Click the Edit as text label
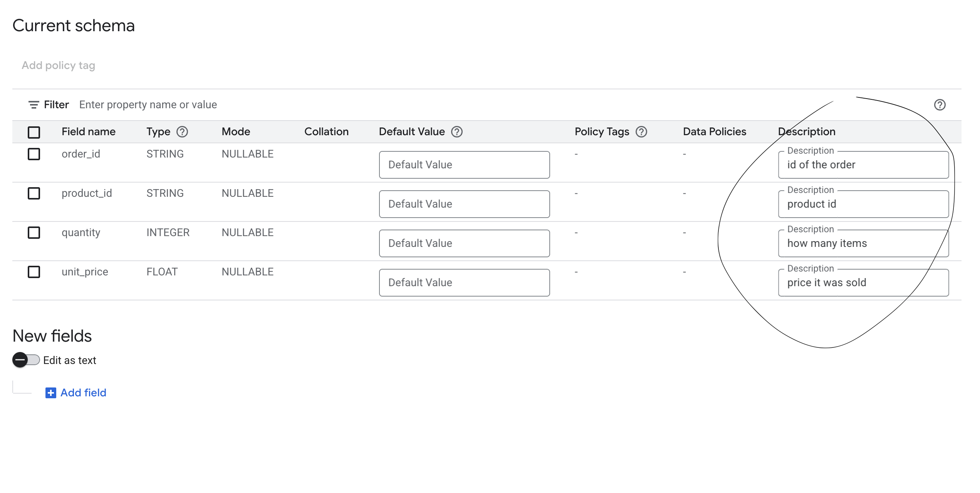The width and height of the screenshot is (980, 493). click(x=70, y=361)
